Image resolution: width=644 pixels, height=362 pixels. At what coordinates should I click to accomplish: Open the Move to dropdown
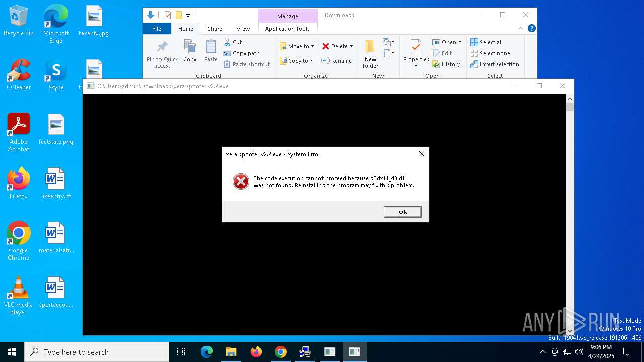(x=297, y=46)
